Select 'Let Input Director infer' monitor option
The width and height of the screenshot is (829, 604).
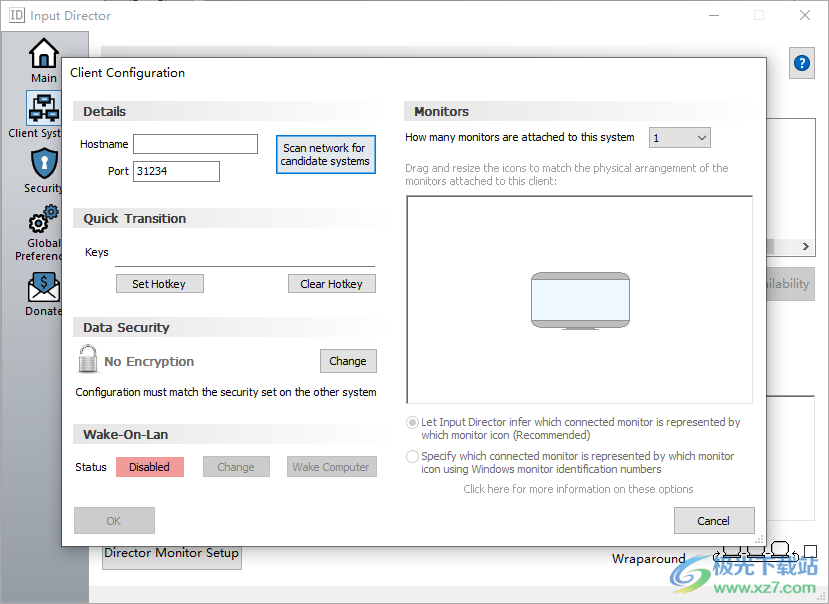click(411, 422)
